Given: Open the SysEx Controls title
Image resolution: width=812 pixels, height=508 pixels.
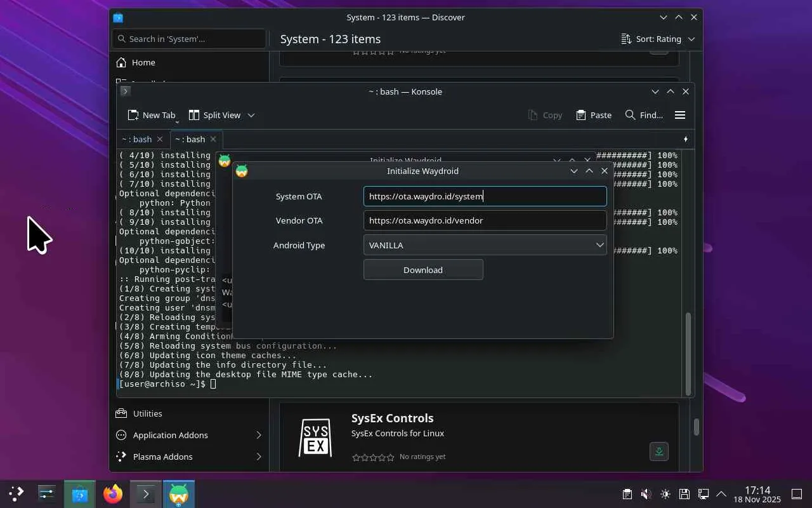Looking at the screenshot, I should (x=392, y=418).
